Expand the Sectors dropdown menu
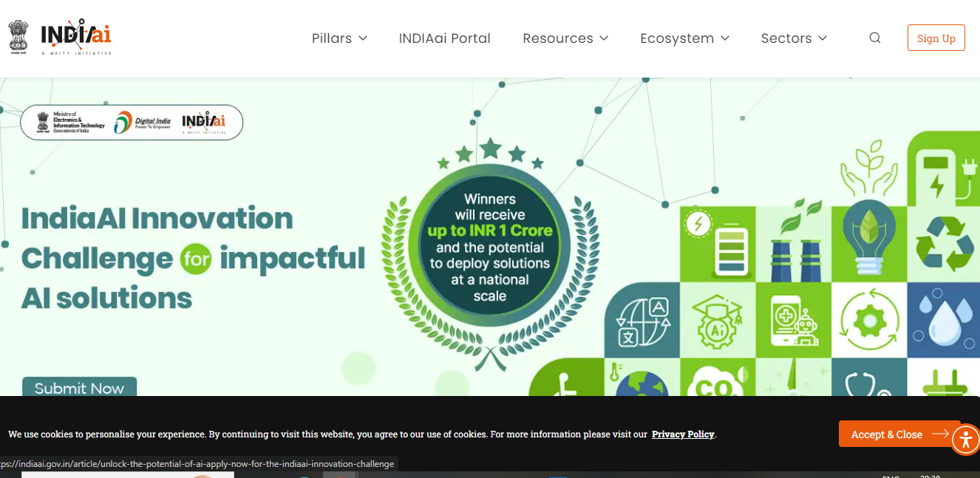 point(794,38)
